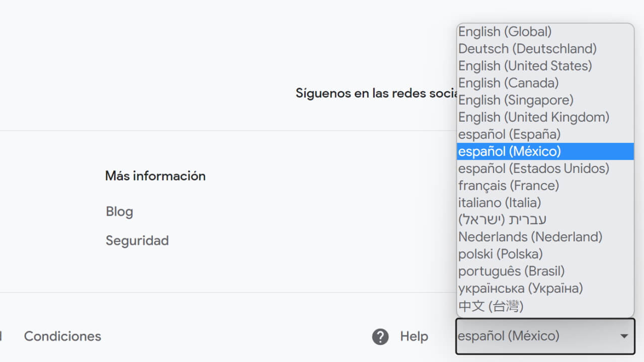
Task: Select français (France) from dropdown
Action: coord(508,186)
